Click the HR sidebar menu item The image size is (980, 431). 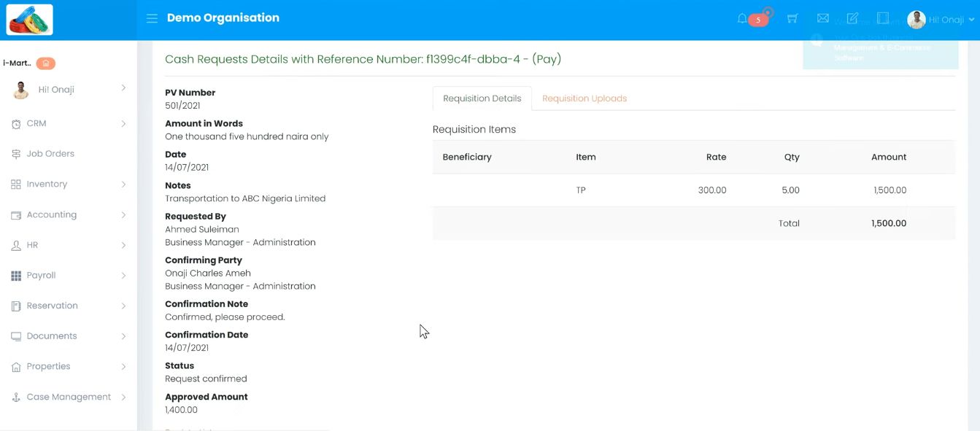tap(32, 246)
